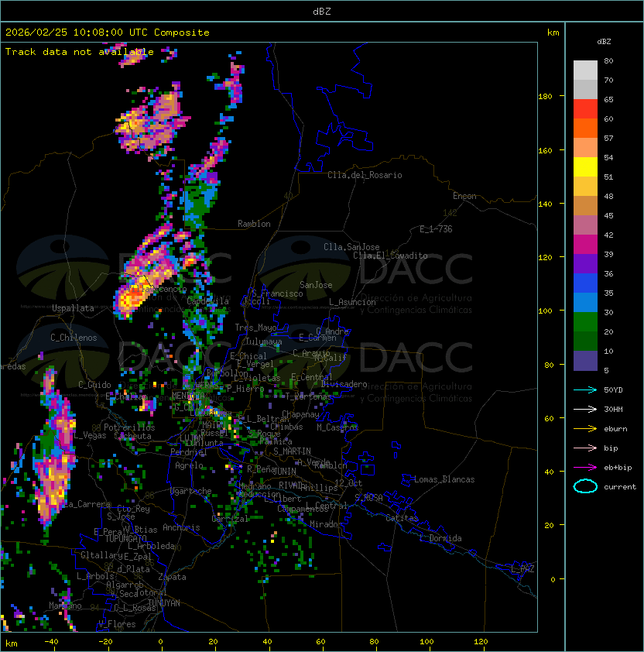This screenshot has height=652, width=644.
Task: Click the 'L_Asuncion' map label
Action: coord(352,302)
